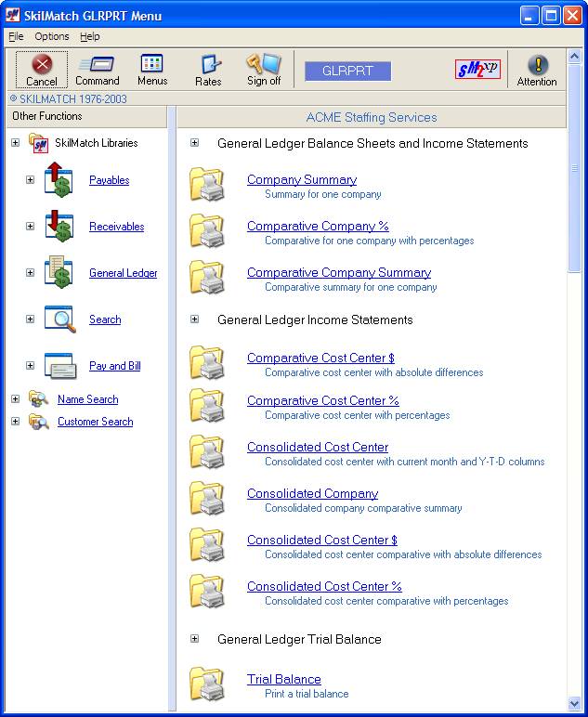The image size is (588, 717).
Task: Open the Company Summary report link
Action: tap(302, 179)
